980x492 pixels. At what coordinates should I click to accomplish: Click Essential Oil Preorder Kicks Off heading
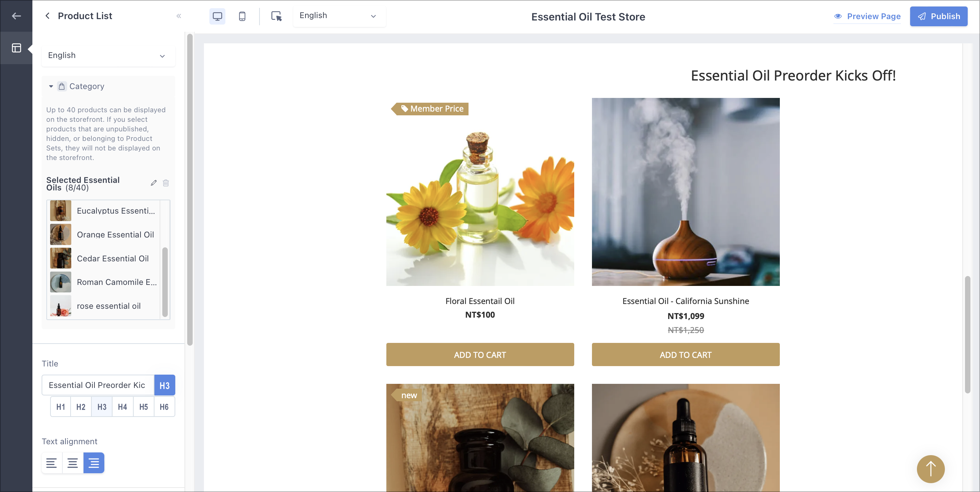(793, 75)
